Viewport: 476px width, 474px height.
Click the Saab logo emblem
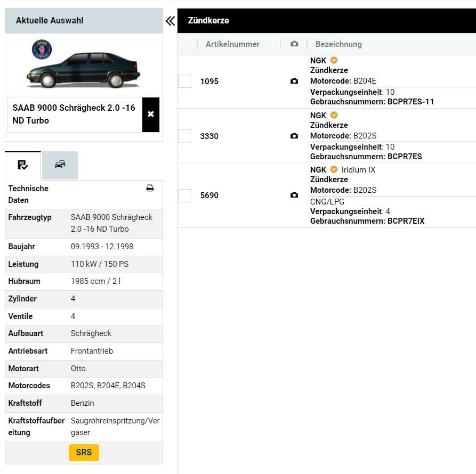42,50
